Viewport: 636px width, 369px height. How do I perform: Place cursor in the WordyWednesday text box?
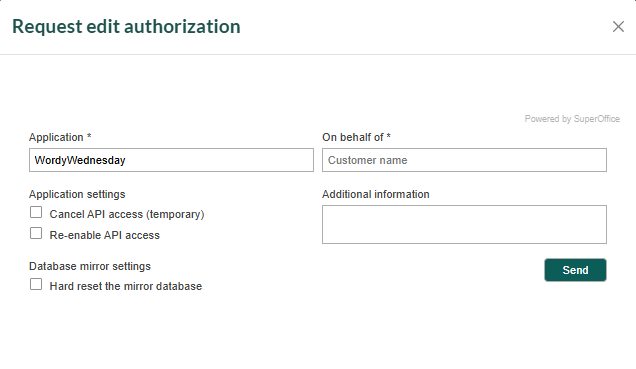(171, 160)
